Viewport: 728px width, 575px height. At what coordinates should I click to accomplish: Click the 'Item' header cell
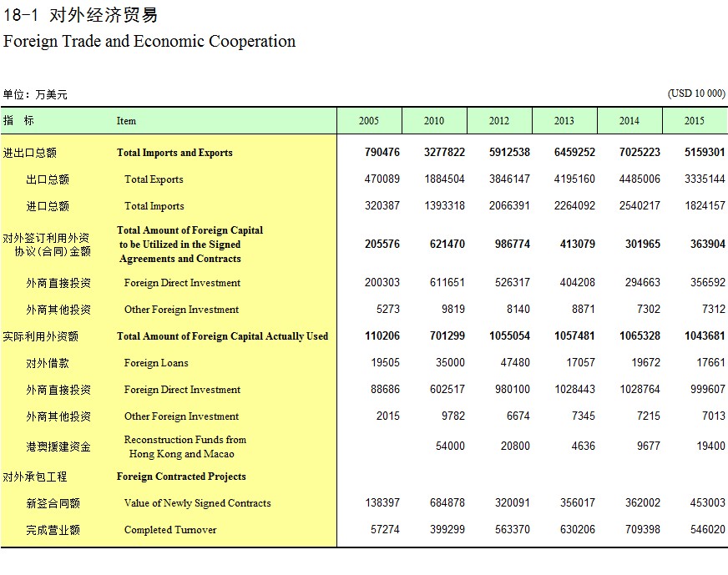126,121
